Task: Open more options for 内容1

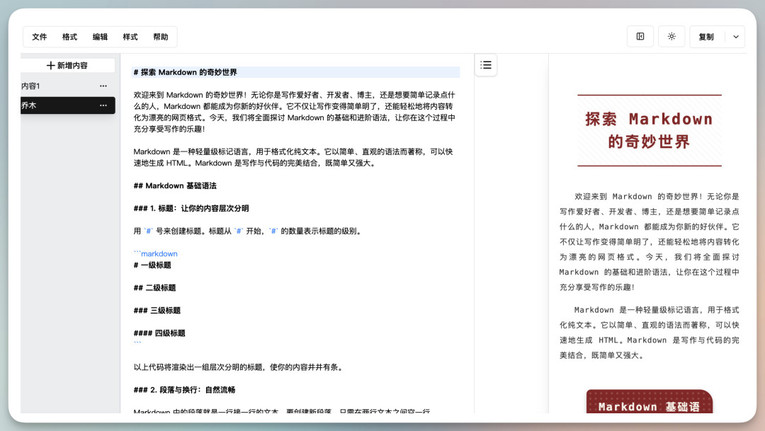Action: point(103,86)
